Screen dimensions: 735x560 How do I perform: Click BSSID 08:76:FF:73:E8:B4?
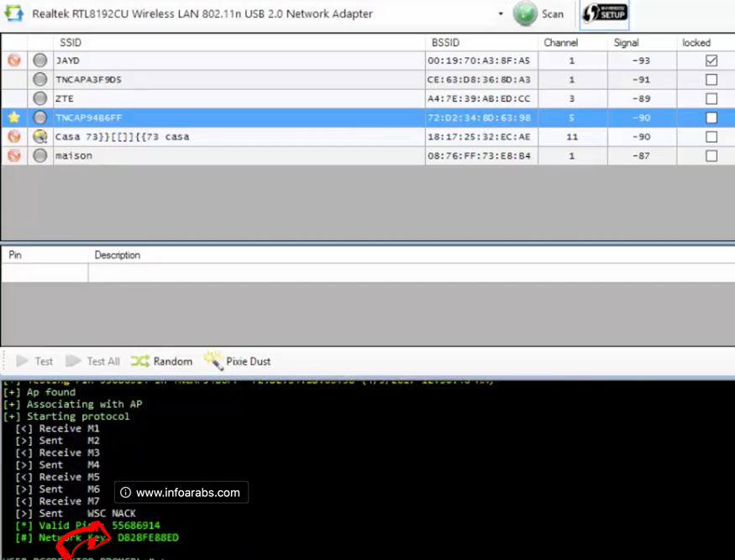click(x=479, y=155)
